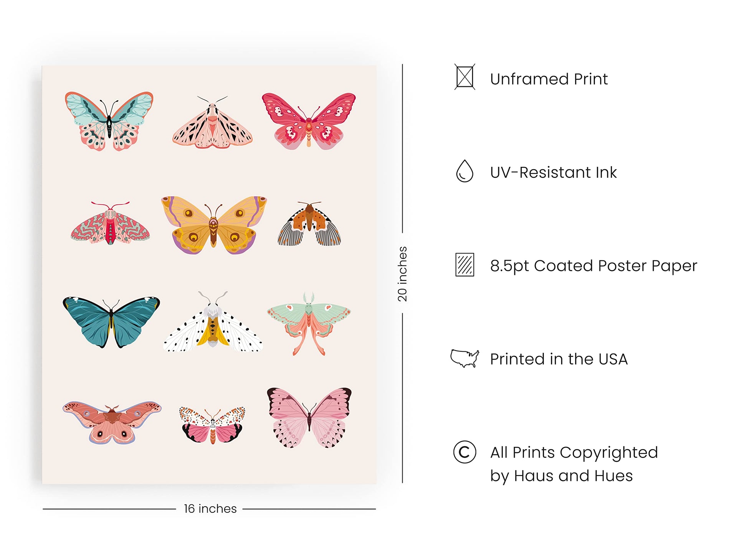Click the "Unframed Print" text
Viewport: 747px width, 560px height.
(x=549, y=79)
